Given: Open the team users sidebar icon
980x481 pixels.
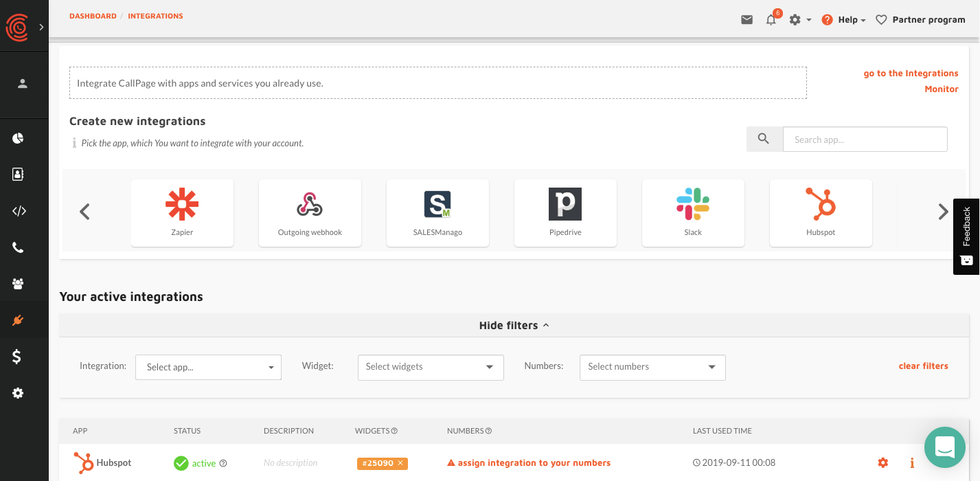Looking at the screenshot, I should (x=18, y=284).
